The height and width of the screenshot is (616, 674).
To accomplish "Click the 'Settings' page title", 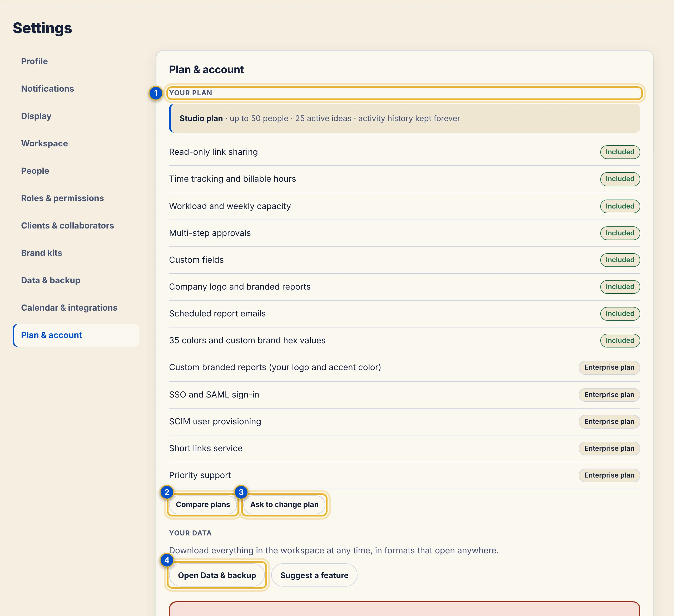I will [x=42, y=28].
